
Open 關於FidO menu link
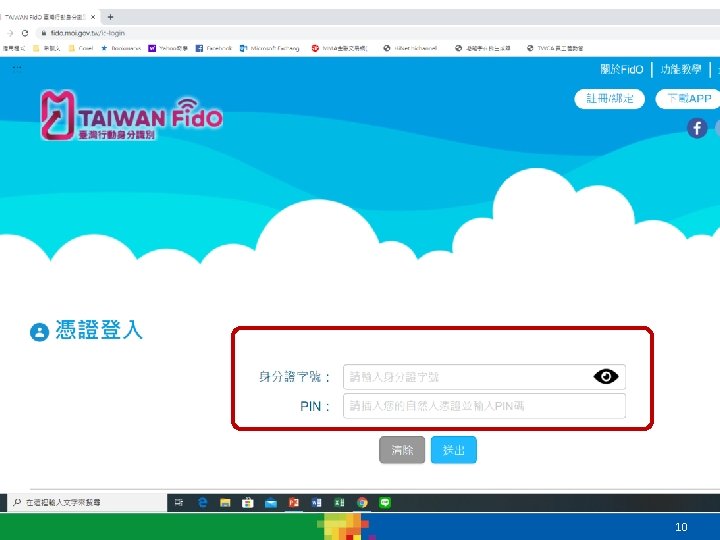click(x=621, y=69)
